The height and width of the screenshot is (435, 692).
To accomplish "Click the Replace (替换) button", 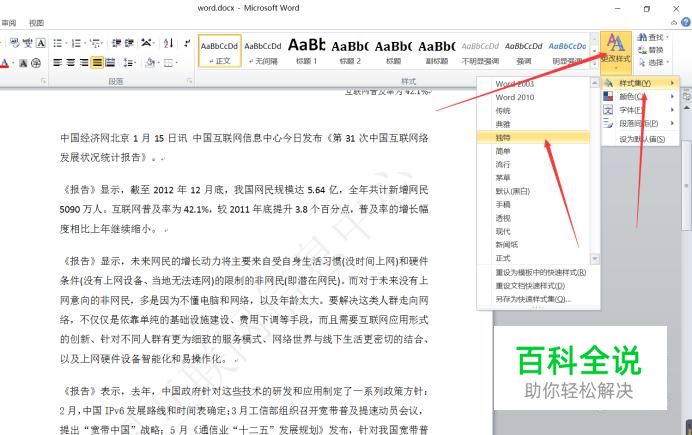I will 651,50.
